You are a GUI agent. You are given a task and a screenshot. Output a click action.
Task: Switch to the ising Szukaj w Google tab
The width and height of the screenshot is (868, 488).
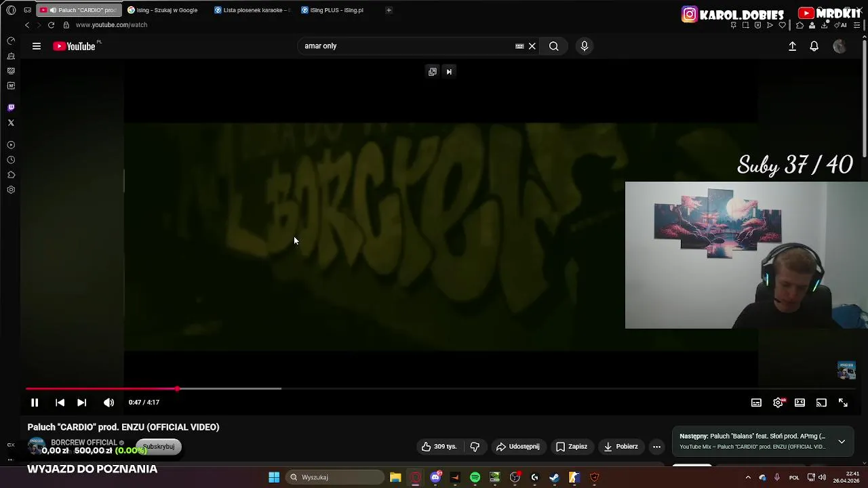pos(163,10)
